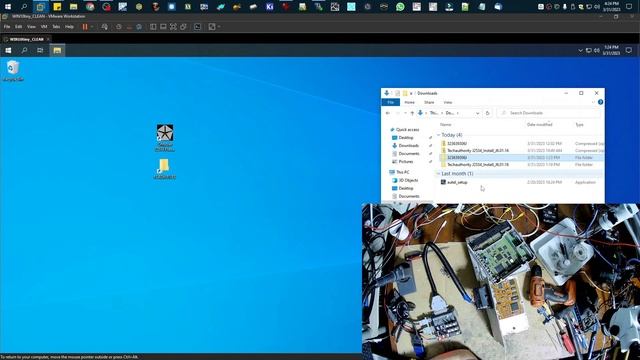
Task: Select 3D Objects under This PC
Action: click(x=405, y=180)
